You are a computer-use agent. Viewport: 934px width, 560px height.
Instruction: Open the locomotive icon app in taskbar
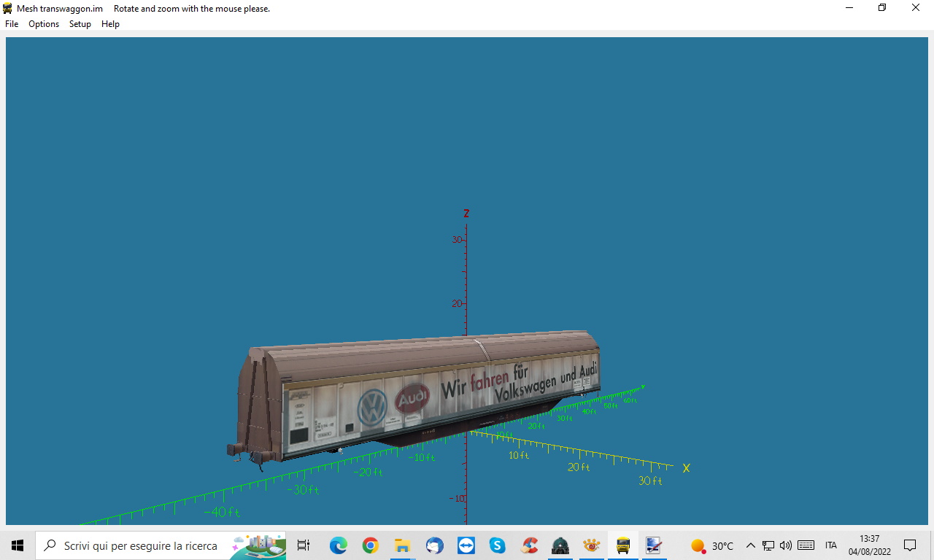point(560,545)
